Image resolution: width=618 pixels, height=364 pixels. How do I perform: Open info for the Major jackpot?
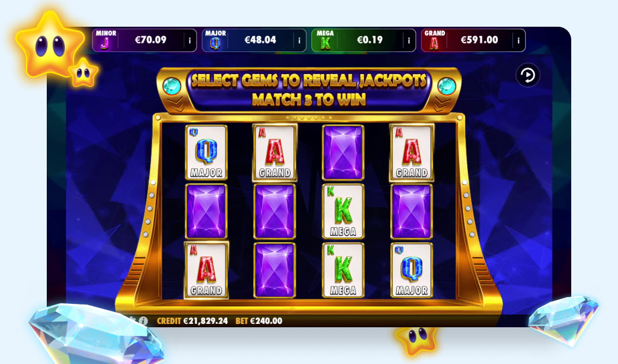click(299, 40)
